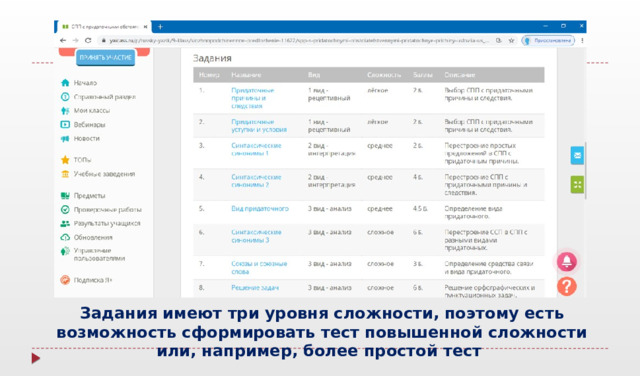Go back using the browser back arrow
640x376 pixels.
pos(63,40)
